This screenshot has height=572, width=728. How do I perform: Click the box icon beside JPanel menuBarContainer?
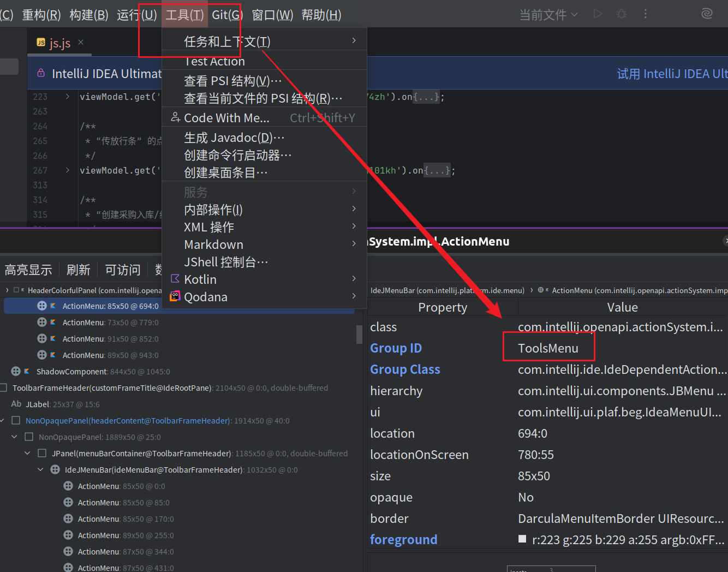(x=42, y=454)
